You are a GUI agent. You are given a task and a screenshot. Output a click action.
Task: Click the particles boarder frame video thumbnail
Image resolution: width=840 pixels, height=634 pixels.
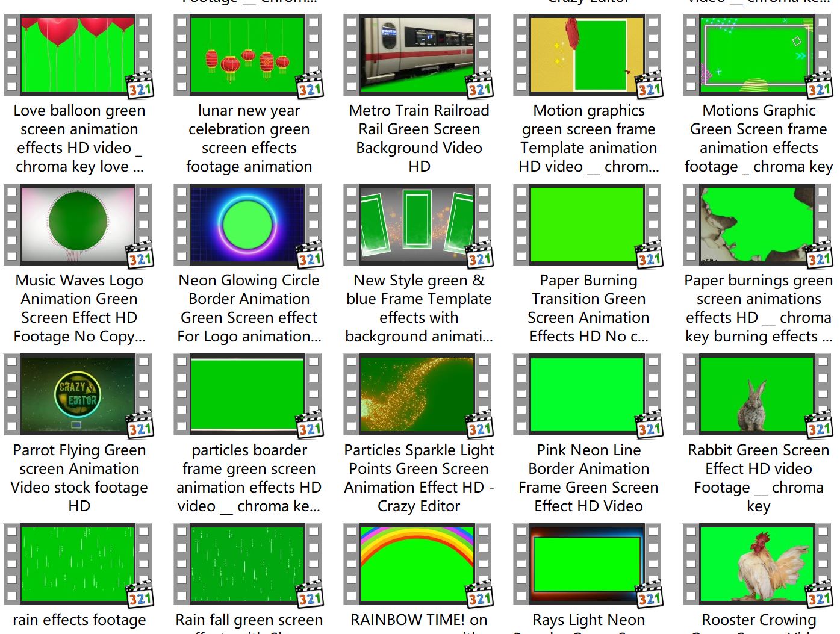(247, 394)
